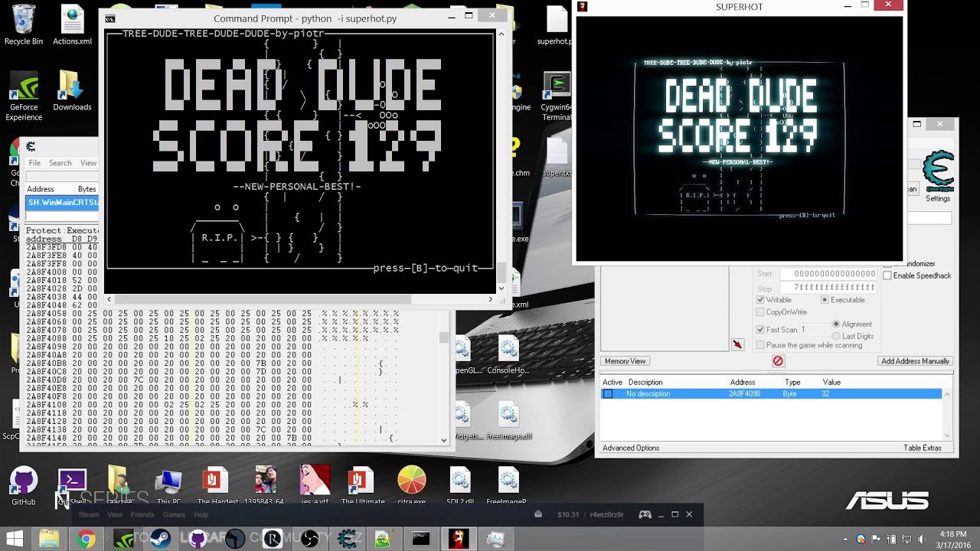The height and width of the screenshot is (551, 980).
Task: Switch to Cheat Engine in the taskbar
Action: (x=347, y=539)
